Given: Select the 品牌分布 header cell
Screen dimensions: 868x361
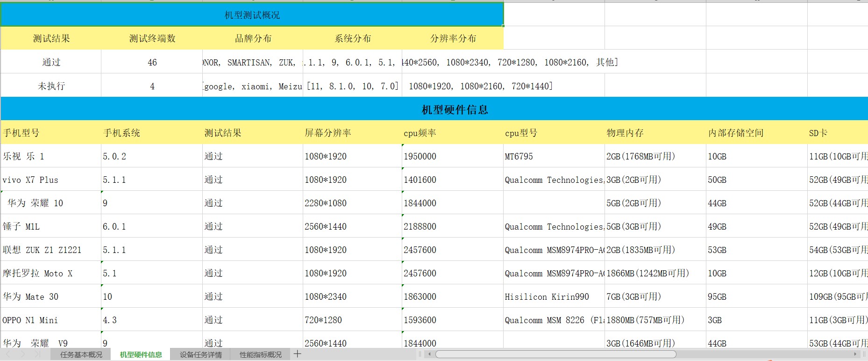Looking at the screenshot, I should (253, 38).
